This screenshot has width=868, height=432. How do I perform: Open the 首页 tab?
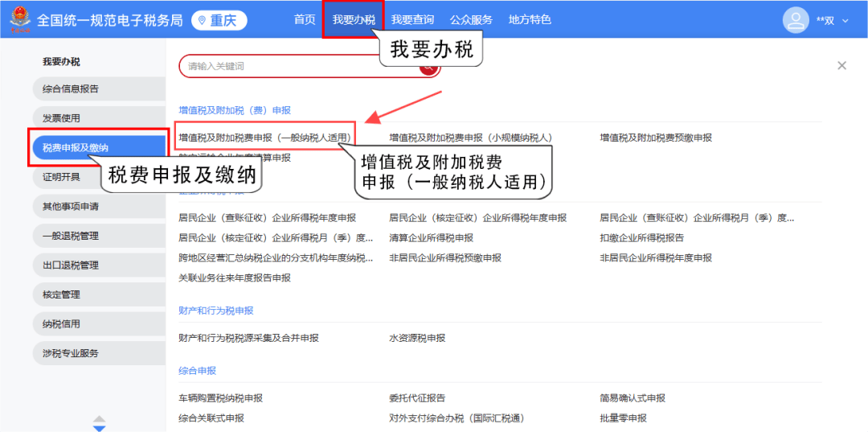[305, 20]
